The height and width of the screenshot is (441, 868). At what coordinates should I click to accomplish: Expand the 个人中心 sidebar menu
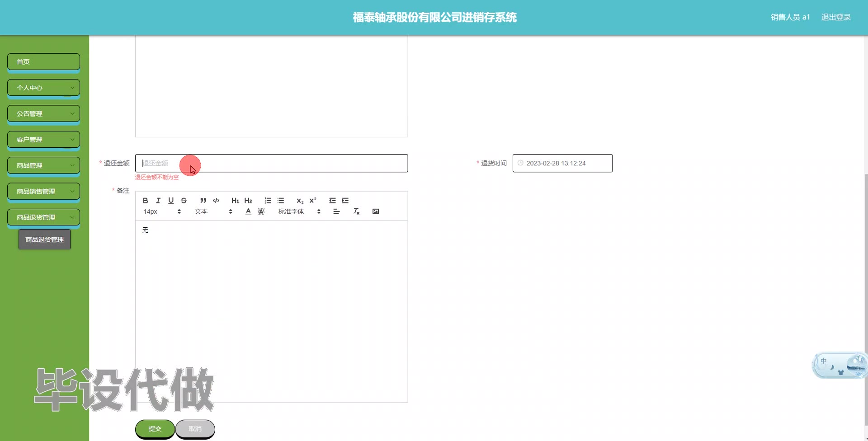(x=43, y=88)
